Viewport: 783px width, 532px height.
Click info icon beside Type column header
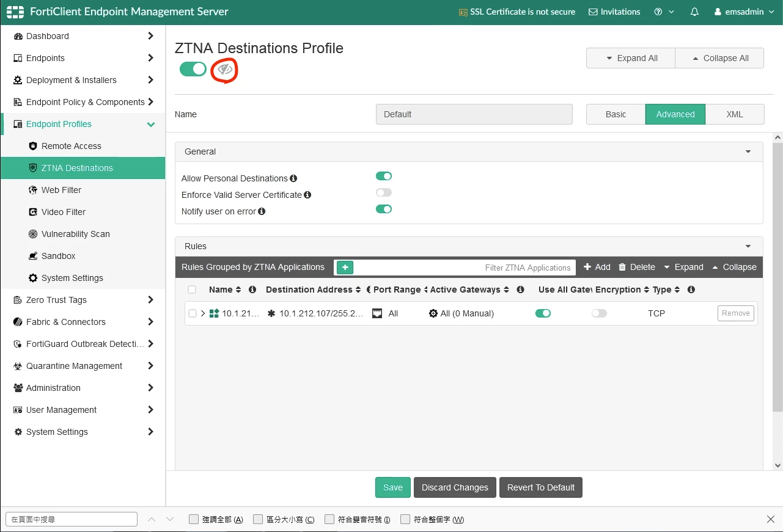coord(691,290)
